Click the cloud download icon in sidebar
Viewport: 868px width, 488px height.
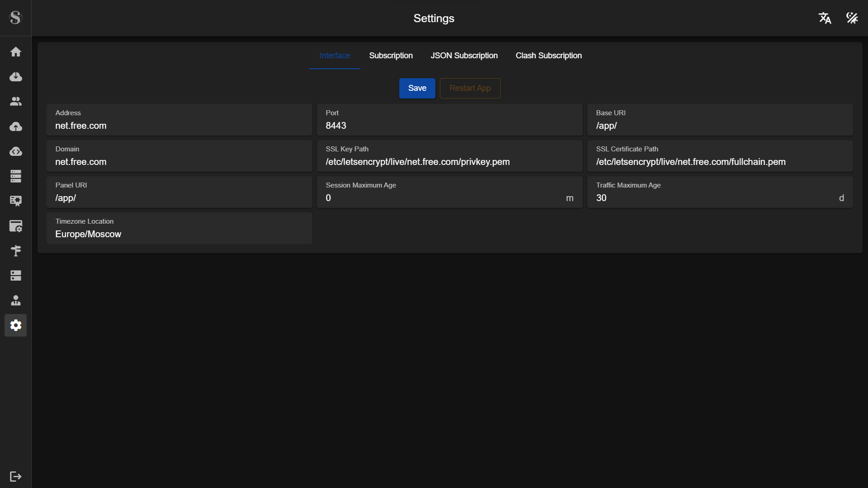16,76
